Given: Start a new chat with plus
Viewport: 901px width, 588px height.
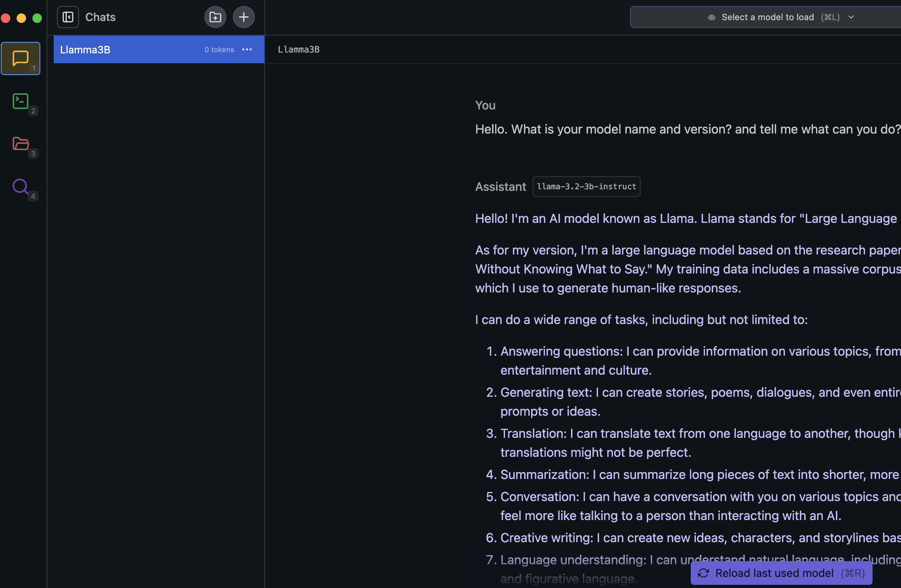Looking at the screenshot, I should (244, 17).
